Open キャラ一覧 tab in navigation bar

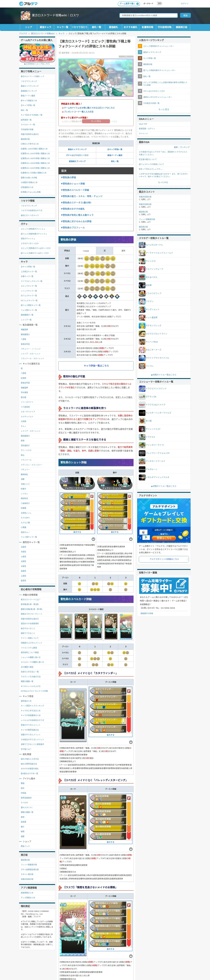[x=62, y=27]
